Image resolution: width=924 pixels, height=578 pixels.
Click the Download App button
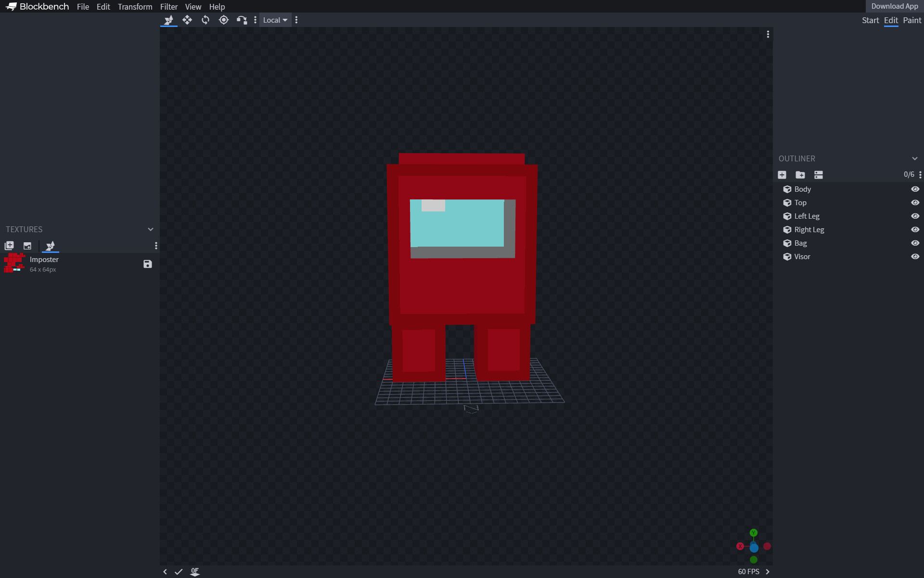[x=895, y=6]
